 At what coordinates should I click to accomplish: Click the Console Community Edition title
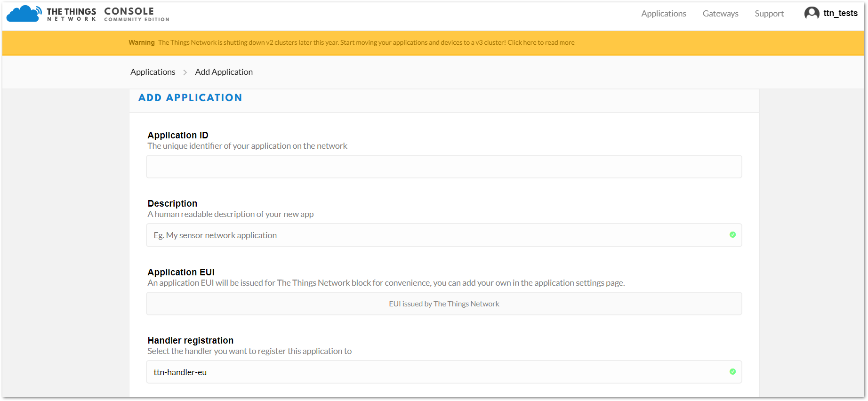tap(137, 14)
